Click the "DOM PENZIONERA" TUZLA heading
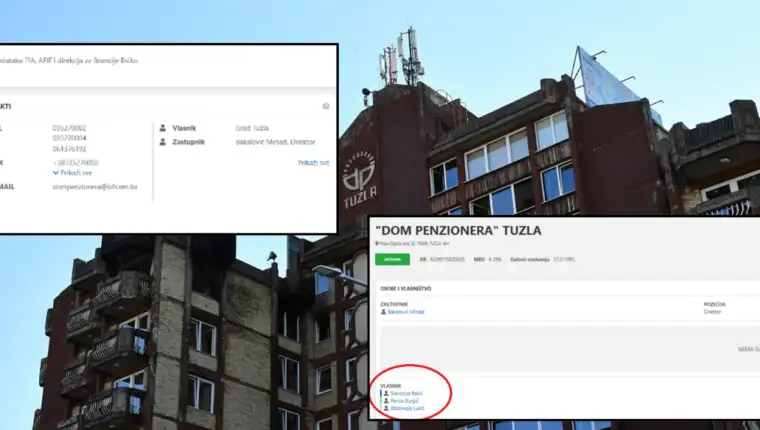This screenshot has height=430, width=760. 458,230
